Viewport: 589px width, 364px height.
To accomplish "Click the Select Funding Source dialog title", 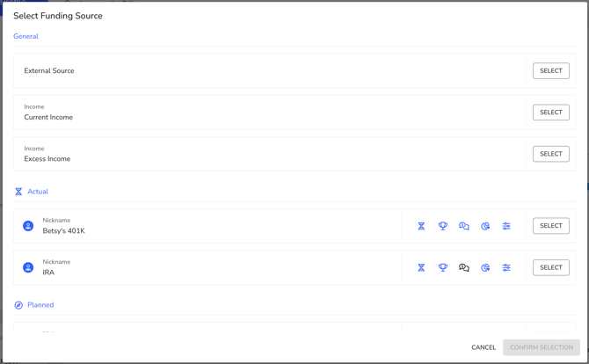I will [x=58, y=16].
